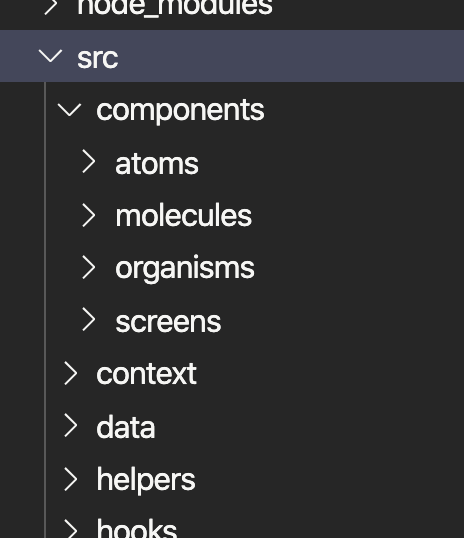Expand the organisms folder arrow
The height and width of the screenshot is (538, 464).
[89, 268]
